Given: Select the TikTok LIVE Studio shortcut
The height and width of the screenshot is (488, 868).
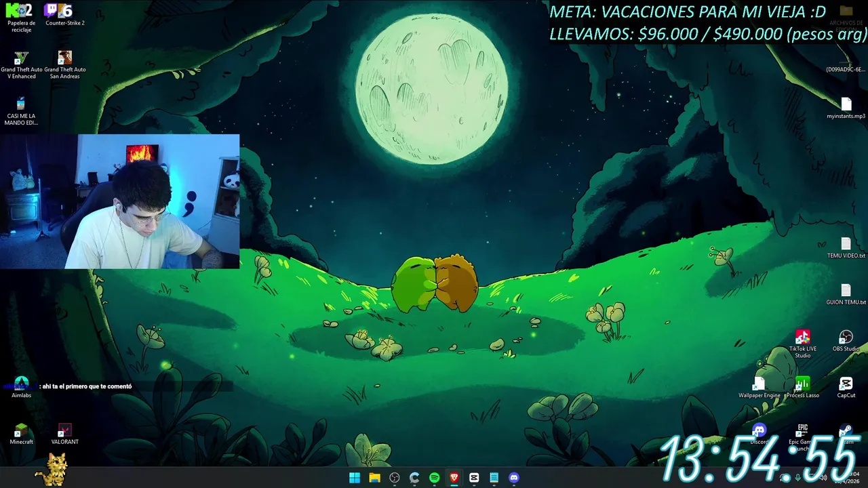Looking at the screenshot, I should coord(802,344).
